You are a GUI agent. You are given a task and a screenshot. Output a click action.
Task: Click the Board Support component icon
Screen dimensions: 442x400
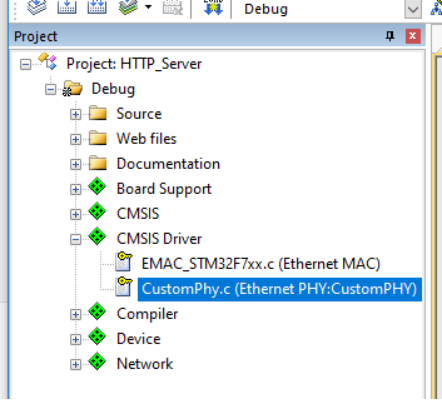click(x=97, y=187)
